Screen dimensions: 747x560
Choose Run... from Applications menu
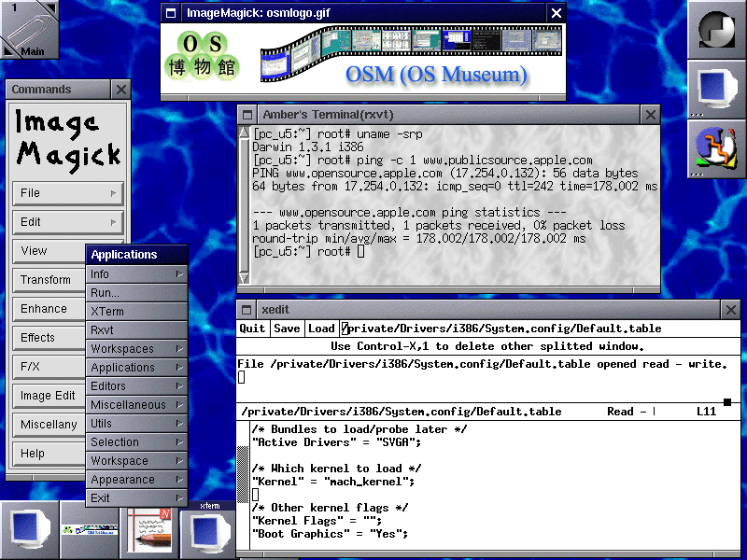coord(136,293)
